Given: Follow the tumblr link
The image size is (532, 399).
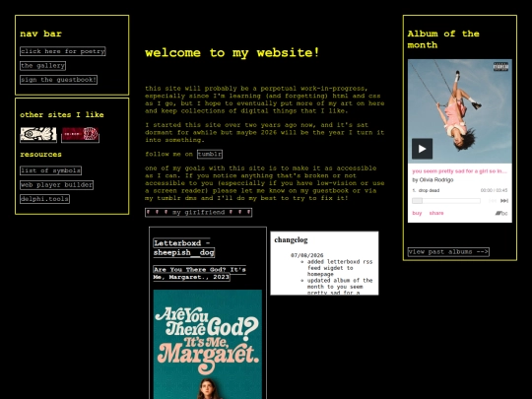Looking at the screenshot, I should 210,154.
